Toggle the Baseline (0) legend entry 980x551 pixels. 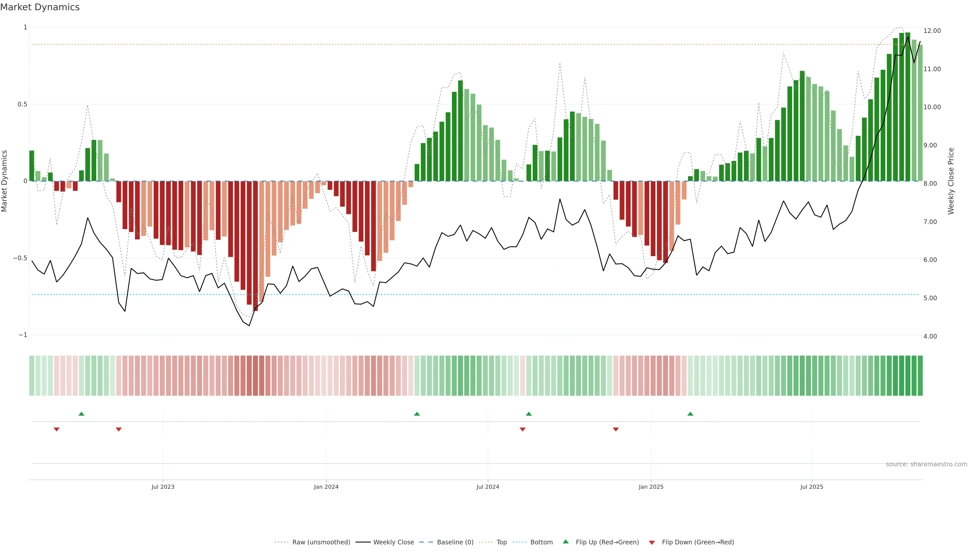click(x=455, y=542)
